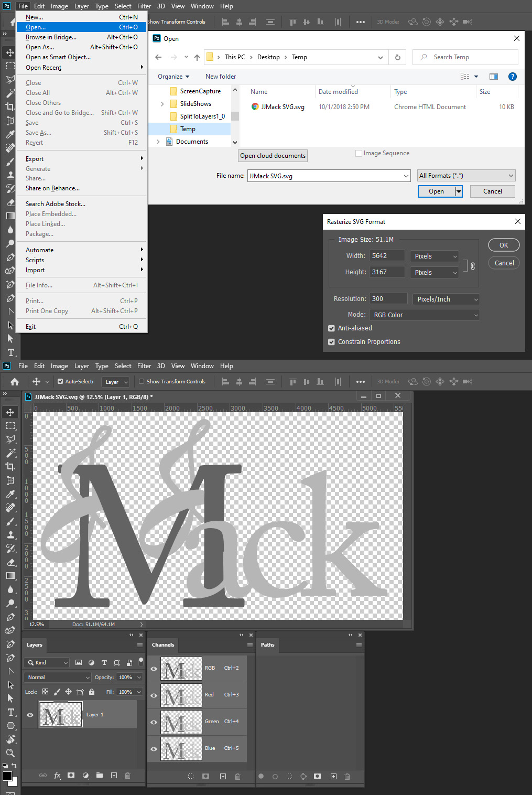The width and height of the screenshot is (532, 795).
Task: Hide Layer 1 with its visibility eye
Action: click(30, 714)
